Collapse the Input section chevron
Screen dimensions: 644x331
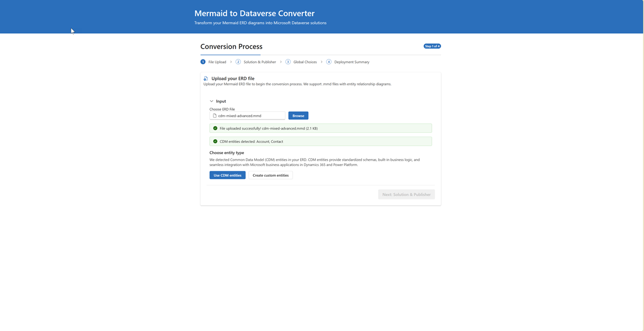coord(212,101)
